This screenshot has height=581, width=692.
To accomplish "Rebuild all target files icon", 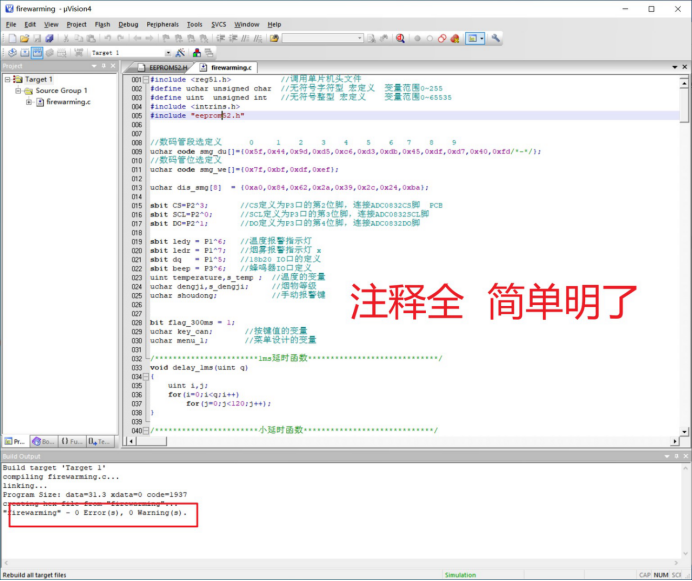I will click(x=37, y=53).
